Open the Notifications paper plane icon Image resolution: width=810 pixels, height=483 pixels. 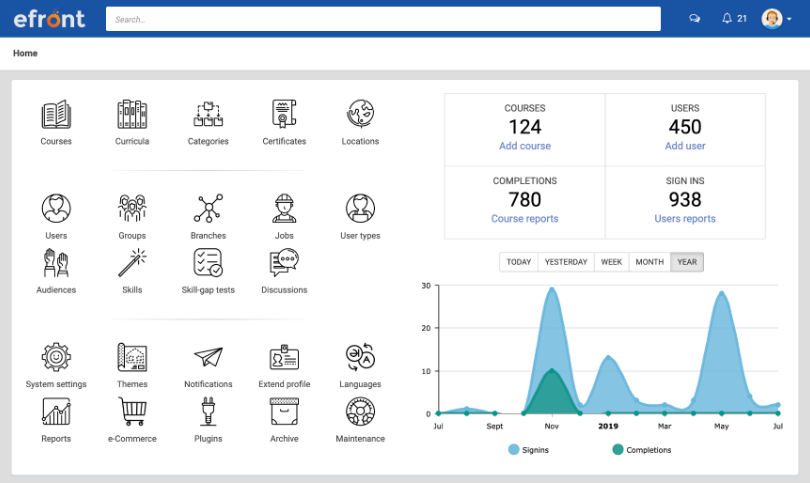(208, 357)
